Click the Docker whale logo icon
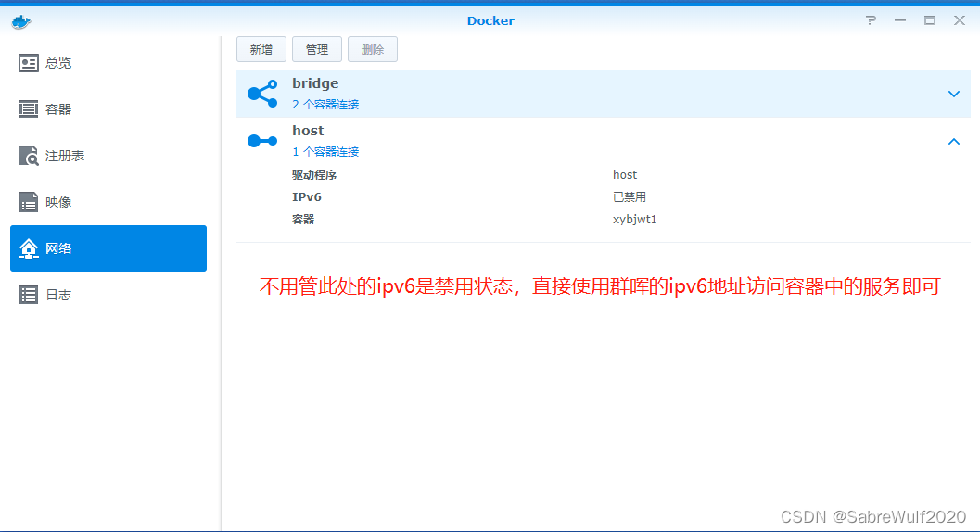 [21, 22]
